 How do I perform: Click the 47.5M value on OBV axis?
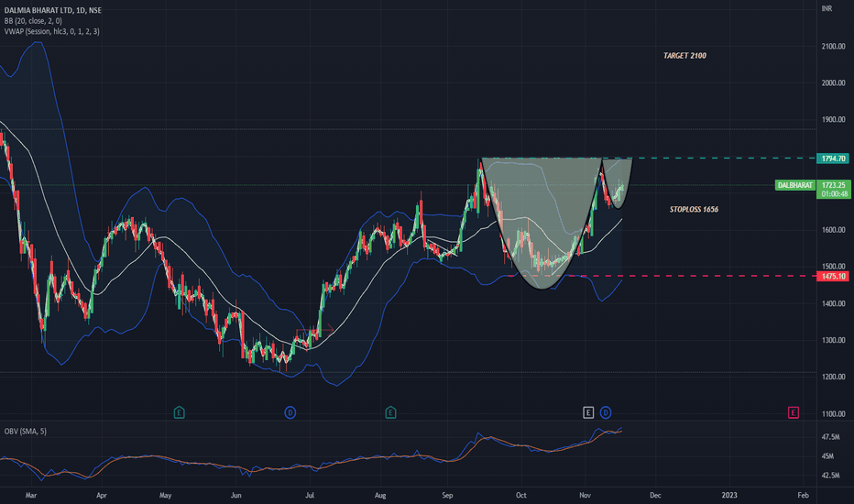830,437
